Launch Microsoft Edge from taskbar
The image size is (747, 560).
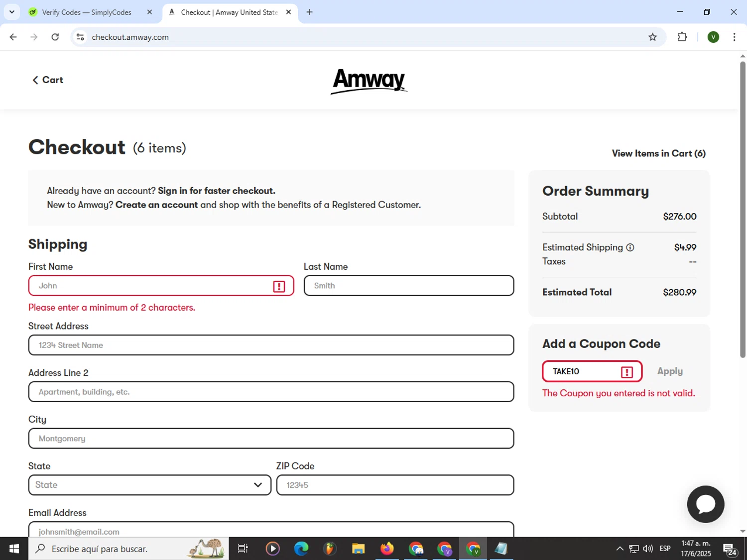[301, 549]
